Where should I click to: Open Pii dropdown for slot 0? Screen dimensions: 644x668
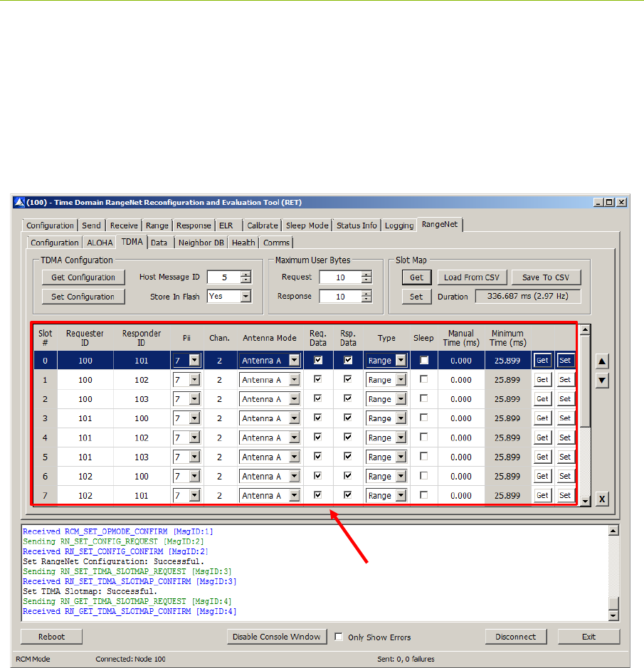194,361
